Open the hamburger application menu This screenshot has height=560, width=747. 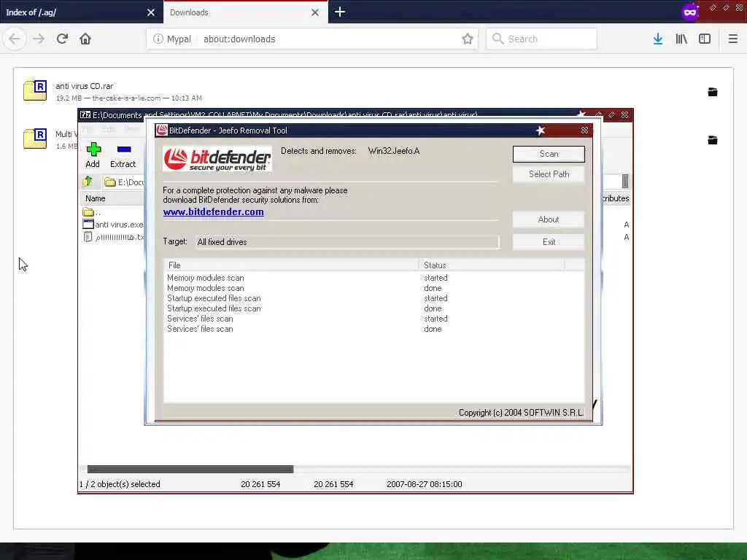tap(732, 39)
